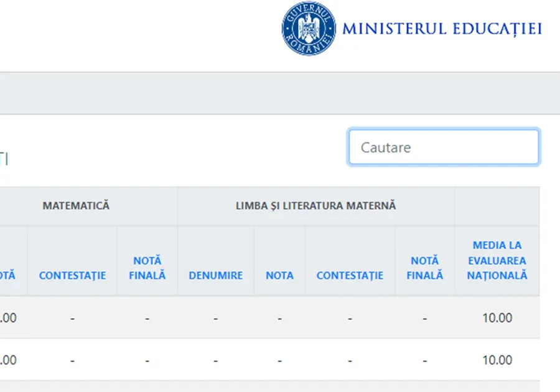Screen dimensions: 560x392
Task: Sort by Notă finală under Limba maternă
Action: pyautogui.click(x=425, y=268)
